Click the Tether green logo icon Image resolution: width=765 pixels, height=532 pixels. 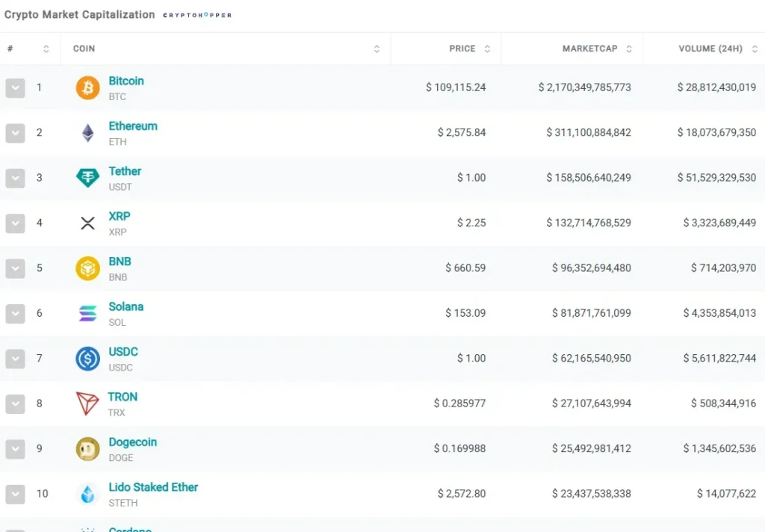87,178
